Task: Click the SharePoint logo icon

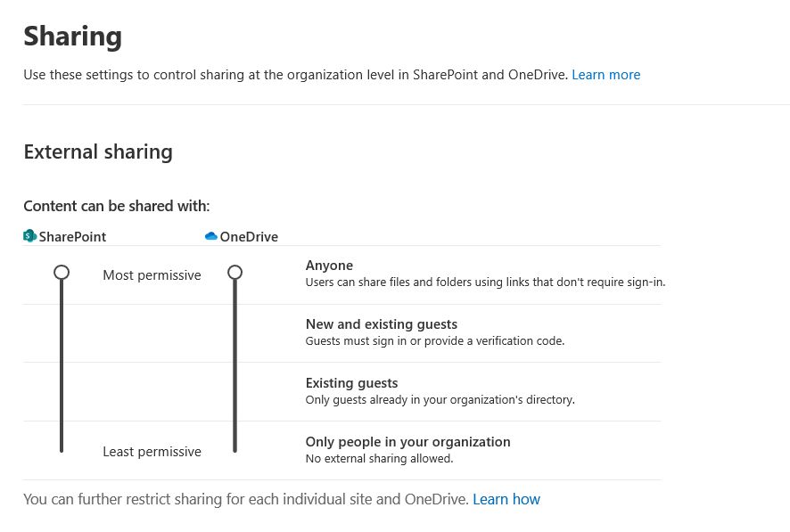Action: point(29,236)
